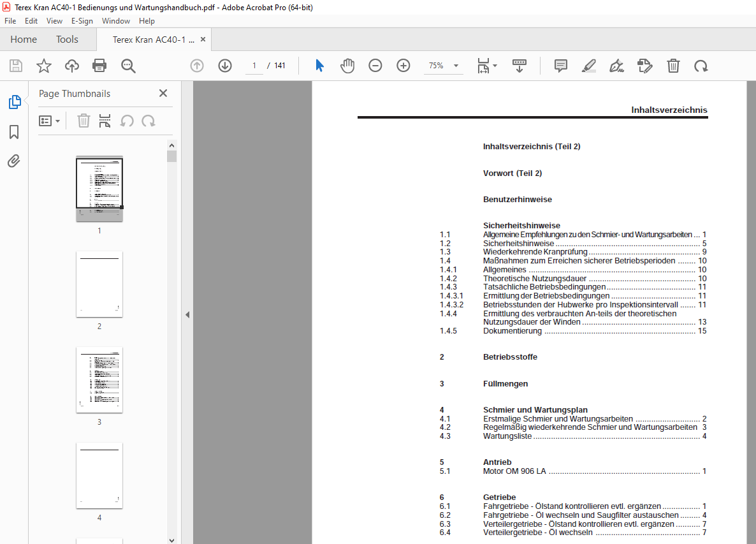Open the Attachments paperclip icon
This screenshot has height=544, width=756.
(14, 161)
